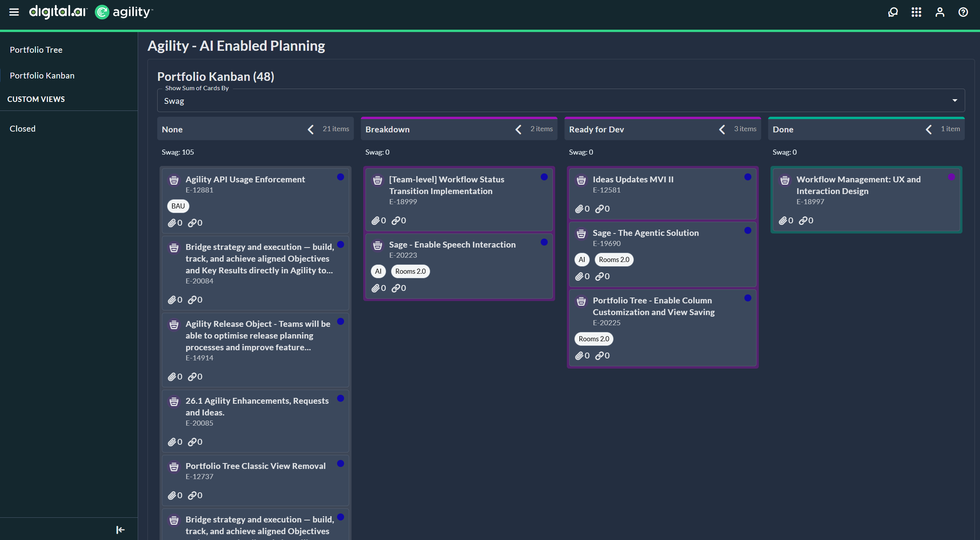The width and height of the screenshot is (980, 540).
Task: Select Portfolio Kanban in the sidebar
Action: pos(42,75)
